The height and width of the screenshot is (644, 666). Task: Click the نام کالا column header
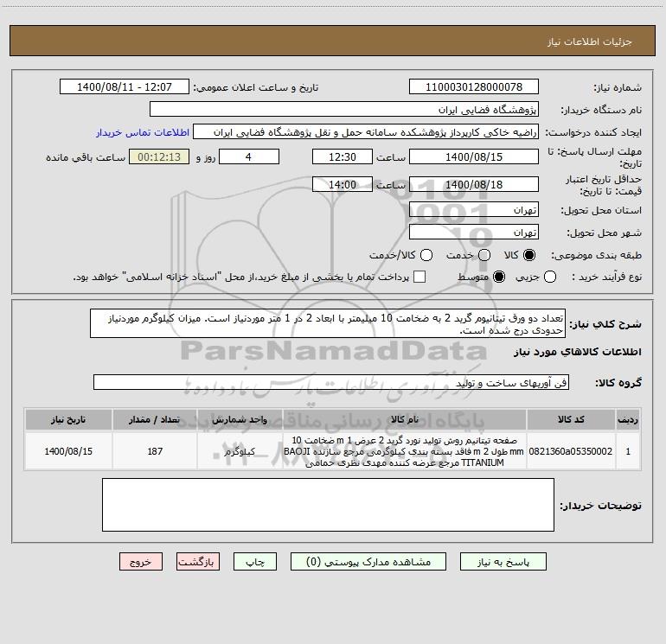tap(405, 419)
